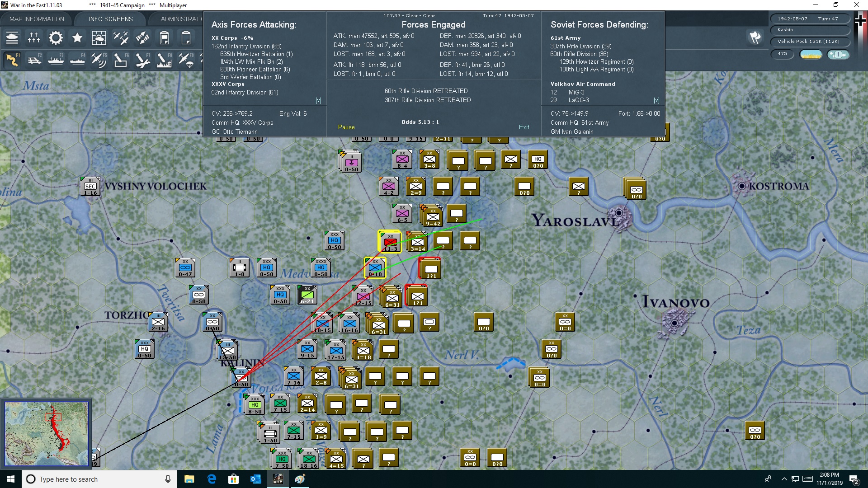The width and height of the screenshot is (868, 488).
Task: Click the cloudy air weather indicator
Action: (x=838, y=54)
